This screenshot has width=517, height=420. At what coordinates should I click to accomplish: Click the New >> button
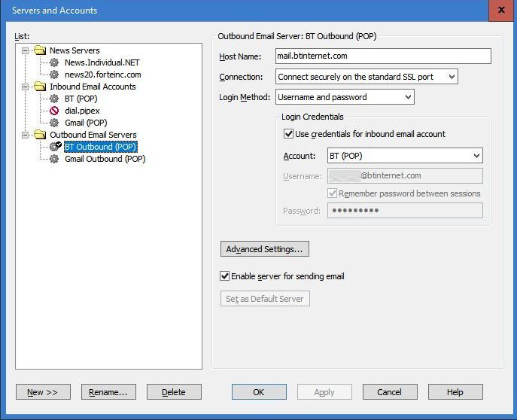[x=43, y=392]
